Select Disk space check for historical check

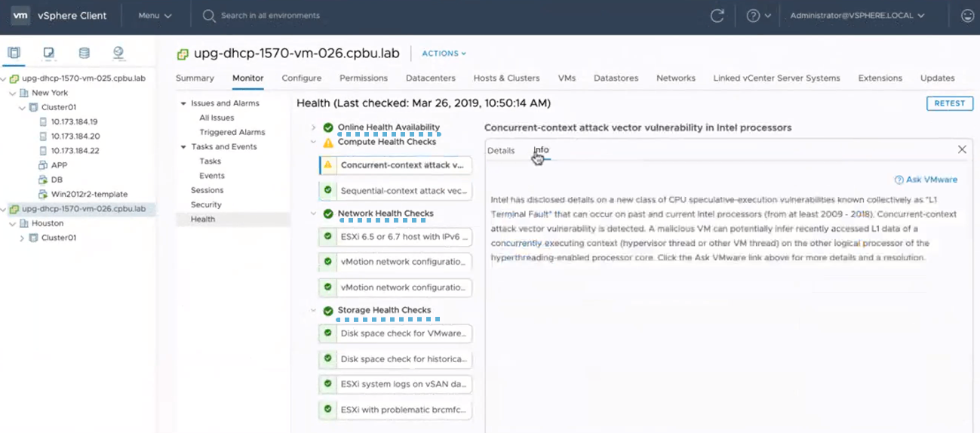pos(395,359)
